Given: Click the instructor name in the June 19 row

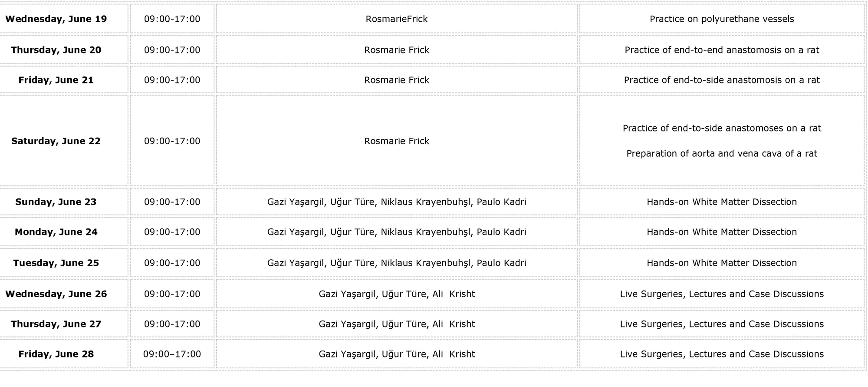Looking at the screenshot, I should pyautogui.click(x=397, y=19).
